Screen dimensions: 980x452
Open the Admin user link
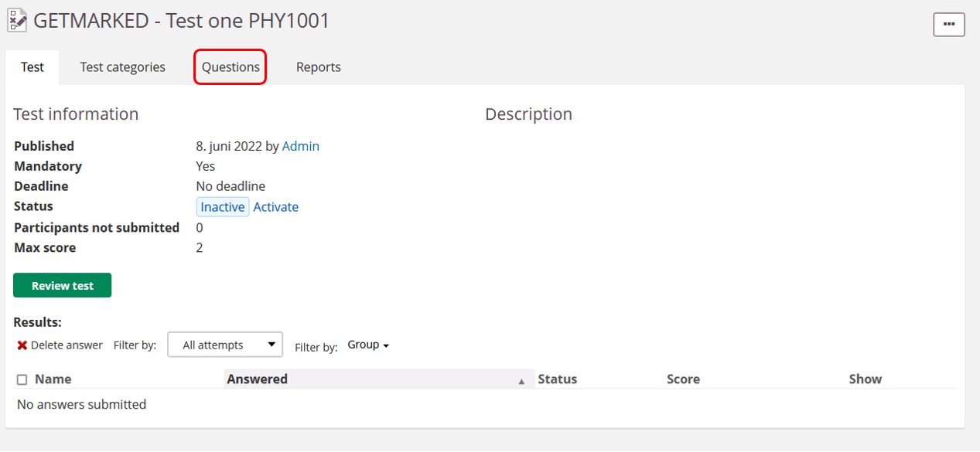pos(301,146)
